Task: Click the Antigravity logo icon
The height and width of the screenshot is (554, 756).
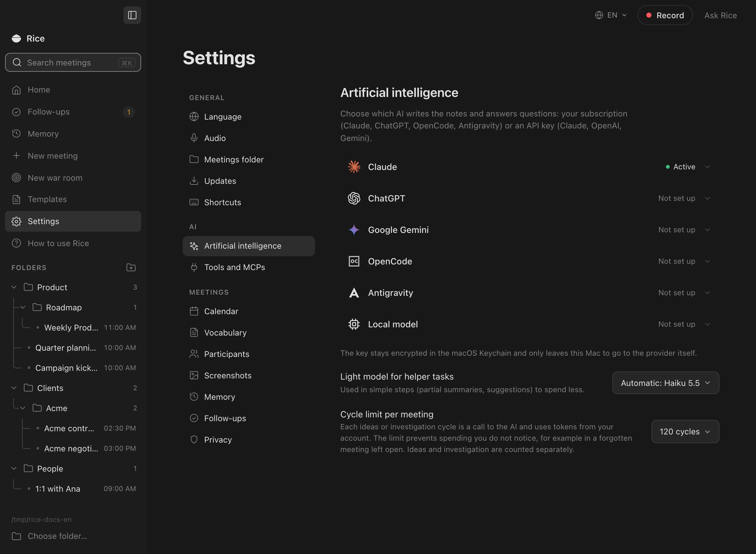Action: pos(354,293)
